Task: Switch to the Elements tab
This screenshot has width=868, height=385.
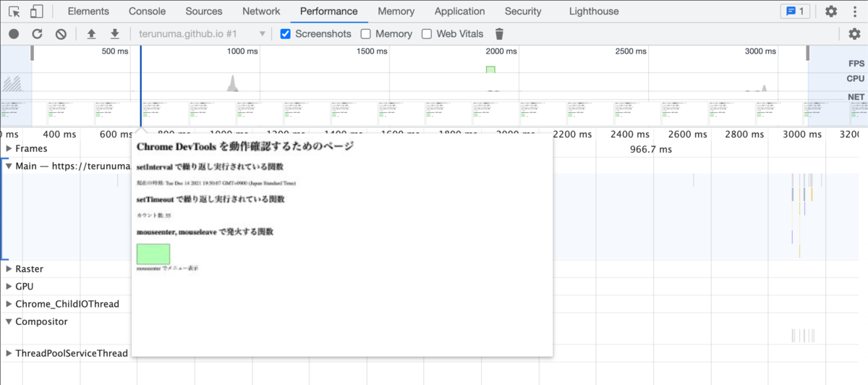Action: [x=88, y=12]
